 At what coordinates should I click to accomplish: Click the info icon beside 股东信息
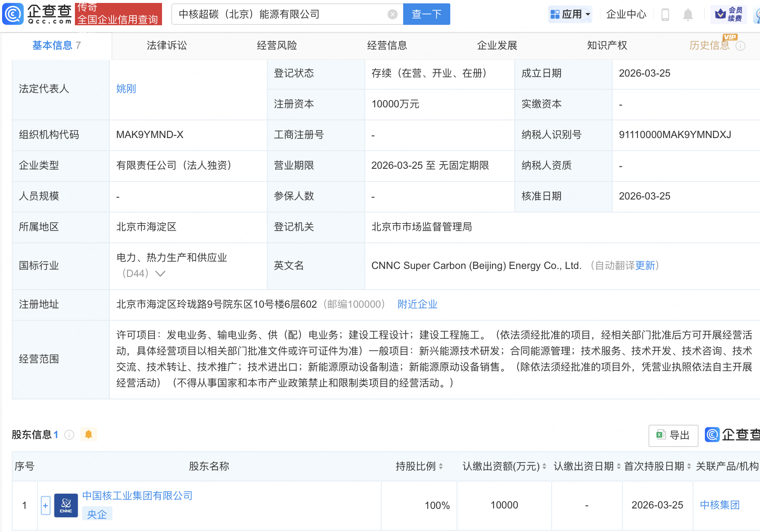[69, 435]
